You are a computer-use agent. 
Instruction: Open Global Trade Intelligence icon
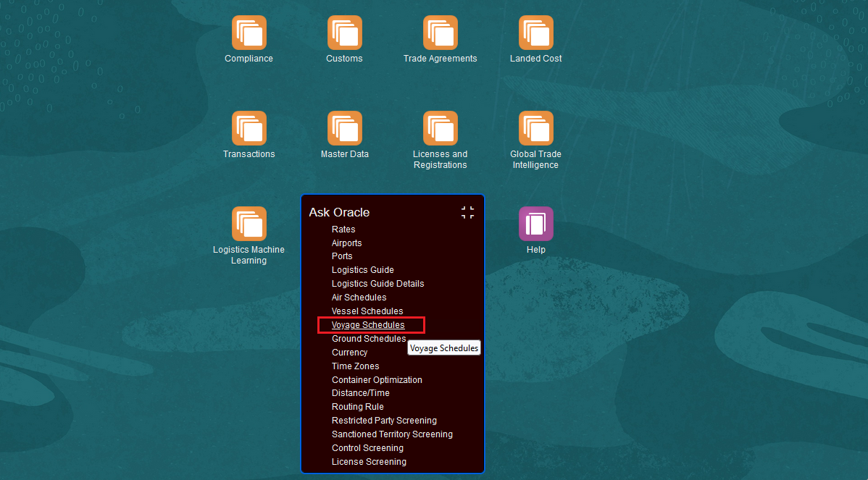536,128
